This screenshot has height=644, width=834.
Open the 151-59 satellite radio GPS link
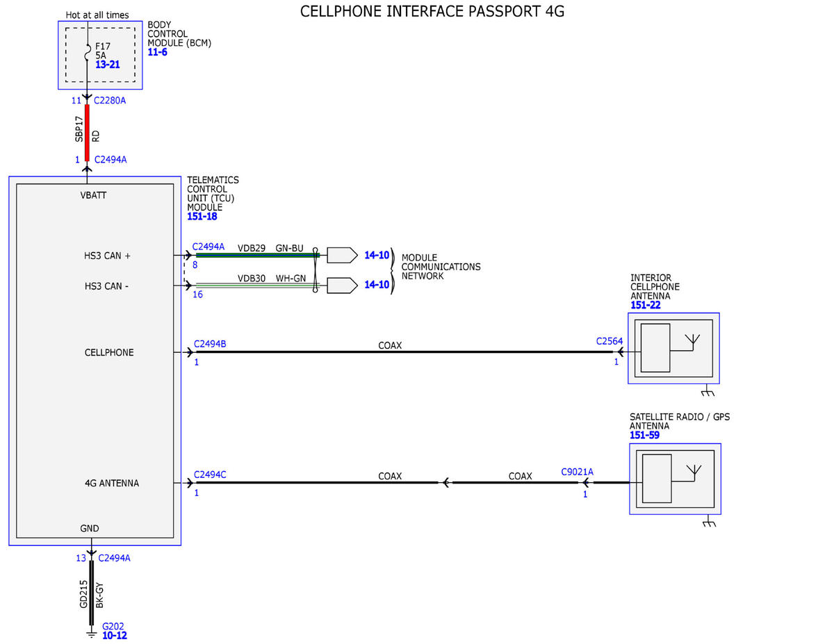tap(645, 436)
